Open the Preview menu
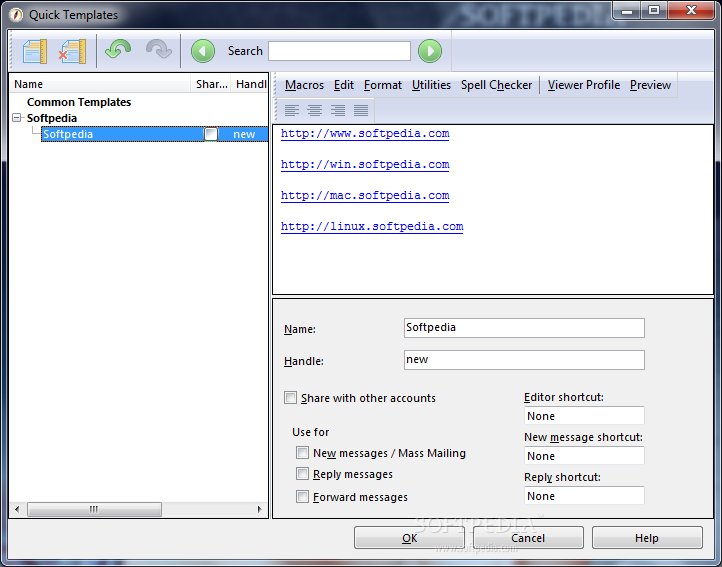The width and height of the screenshot is (722, 567). tap(650, 85)
